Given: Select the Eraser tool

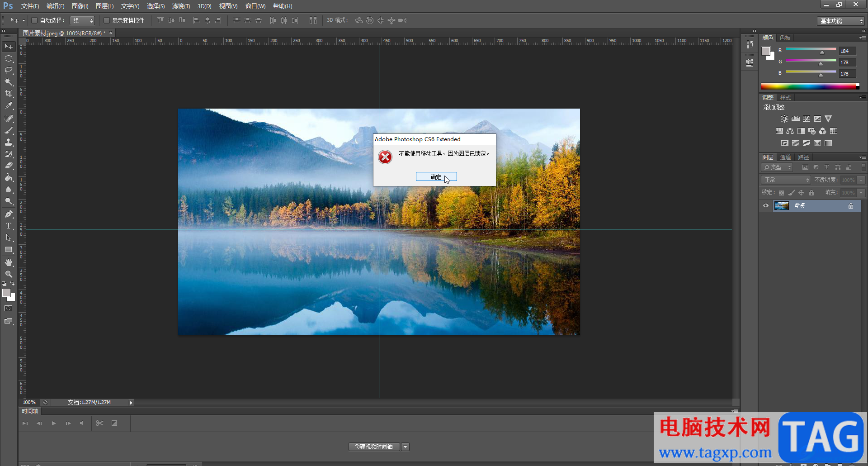Looking at the screenshot, I should (x=9, y=166).
